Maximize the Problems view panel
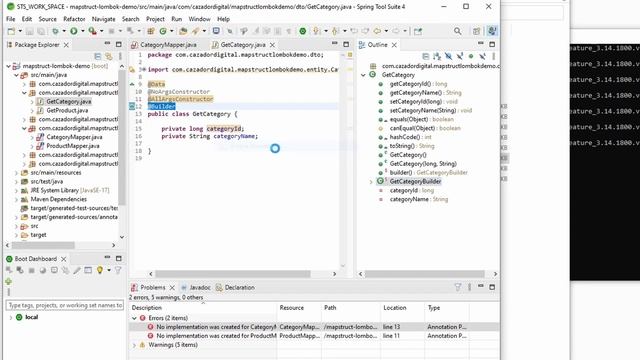The image size is (640, 360). [x=492, y=287]
